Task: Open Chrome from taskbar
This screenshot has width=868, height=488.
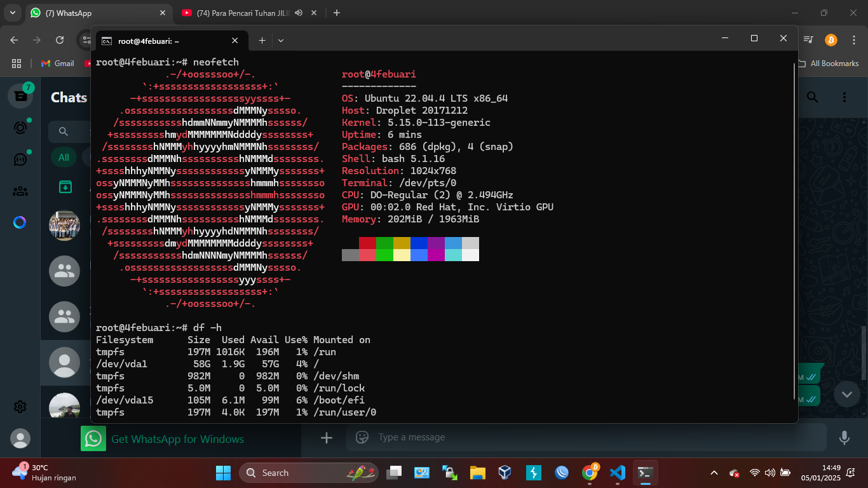Action: pos(590,473)
